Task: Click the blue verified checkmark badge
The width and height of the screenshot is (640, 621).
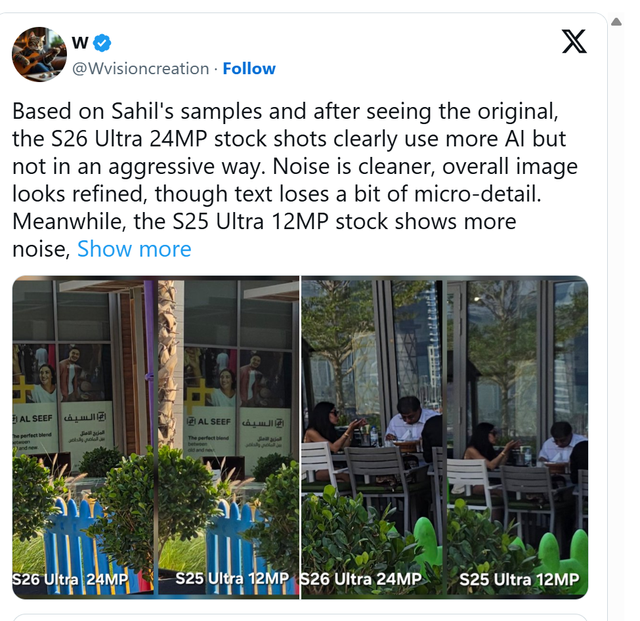Action: coord(102,42)
